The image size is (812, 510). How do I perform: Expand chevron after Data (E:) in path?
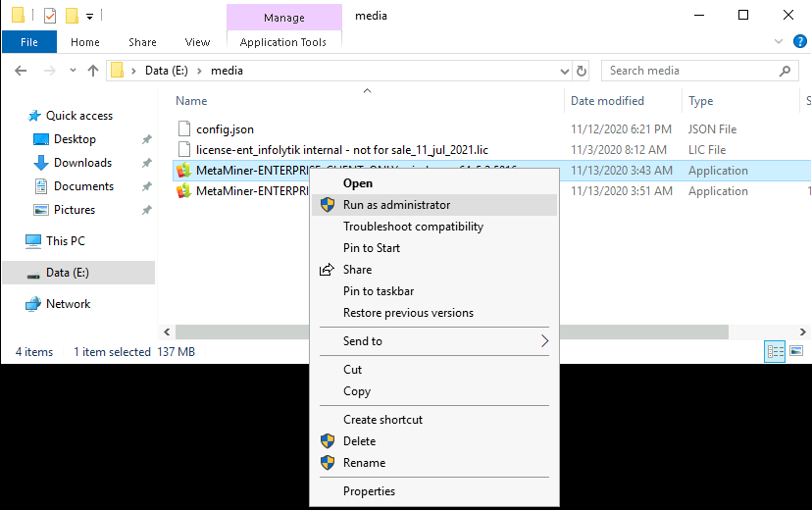click(x=199, y=71)
